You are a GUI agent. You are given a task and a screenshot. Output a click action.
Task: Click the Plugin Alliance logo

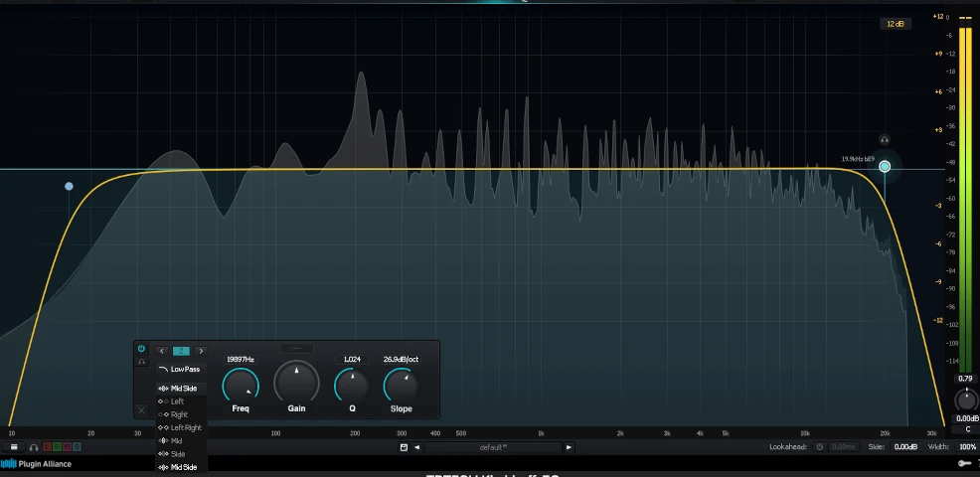coord(36,464)
